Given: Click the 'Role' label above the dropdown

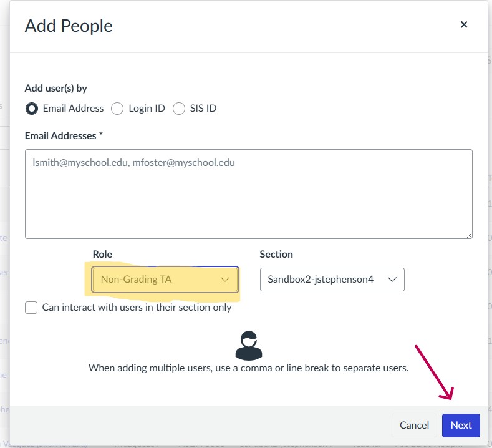Looking at the screenshot, I should [102, 254].
